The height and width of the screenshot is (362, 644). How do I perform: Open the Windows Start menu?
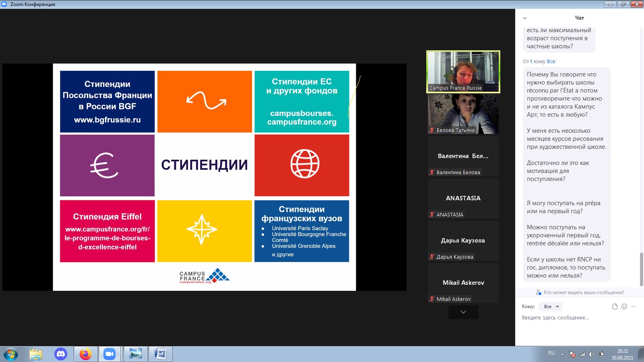(x=11, y=354)
